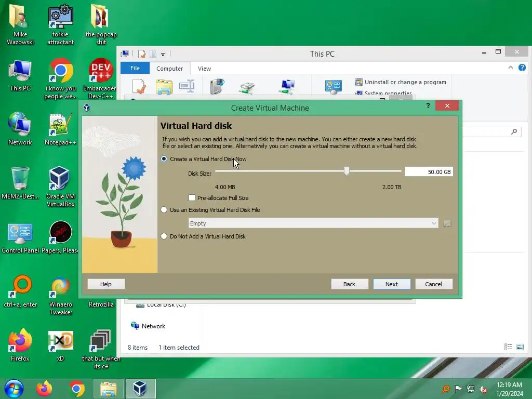Click the Rename ribbon icon in This PC
This screenshot has height=399, width=532.
[187, 86]
